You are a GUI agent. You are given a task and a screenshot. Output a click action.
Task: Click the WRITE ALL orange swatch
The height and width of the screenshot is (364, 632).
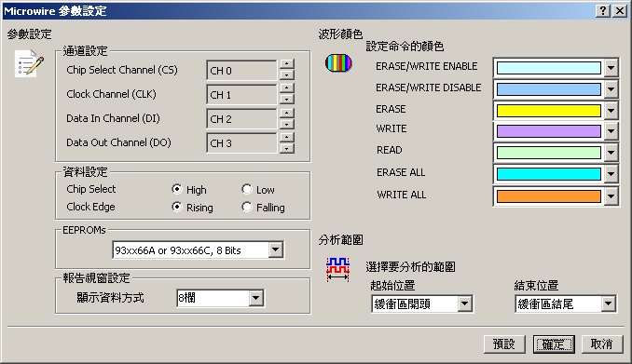[548, 196]
